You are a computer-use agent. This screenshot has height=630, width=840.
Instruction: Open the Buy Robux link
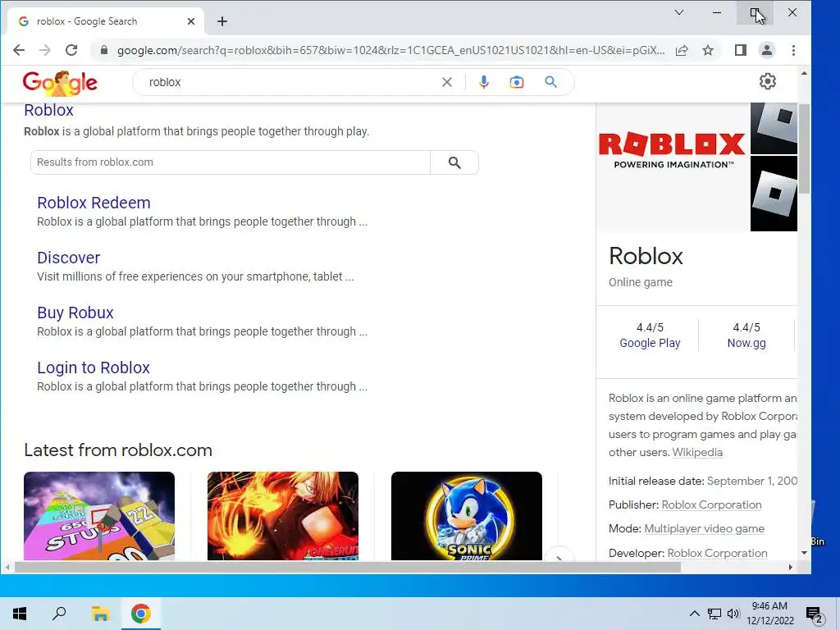click(75, 313)
